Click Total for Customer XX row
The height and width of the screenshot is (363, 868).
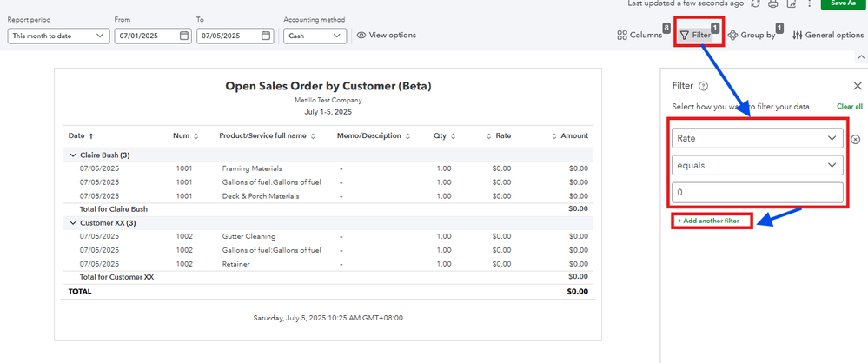pos(328,277)
